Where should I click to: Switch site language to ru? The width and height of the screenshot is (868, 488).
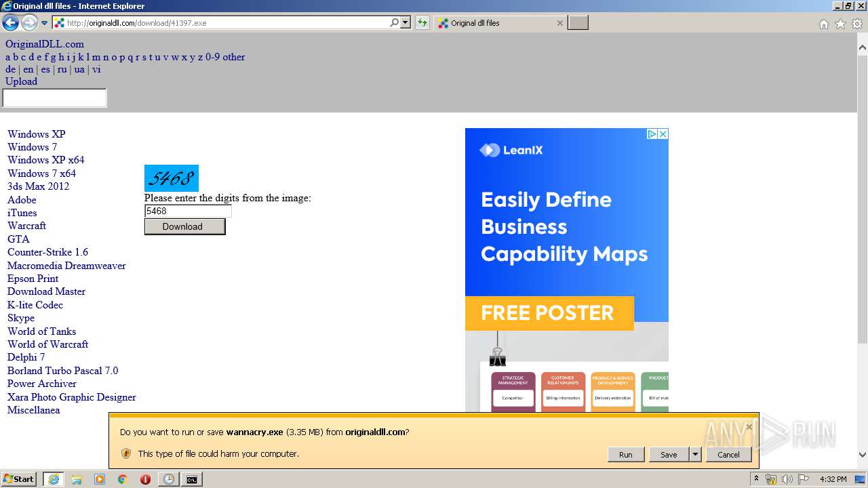[x=62, y=69]
